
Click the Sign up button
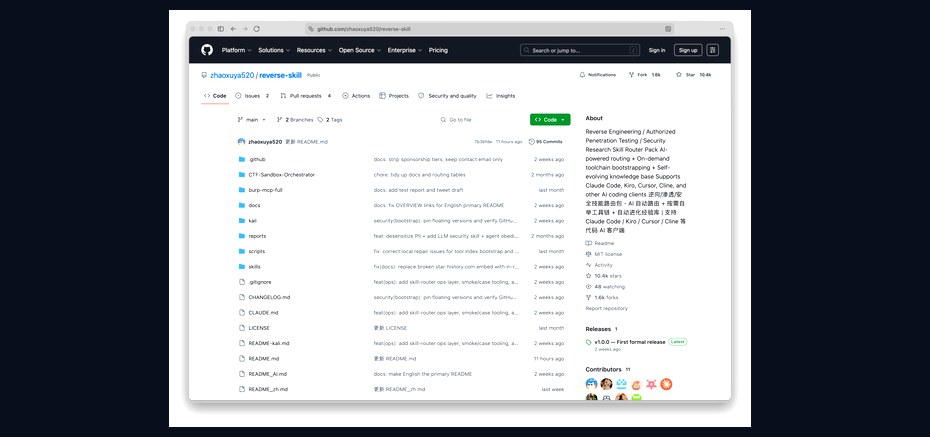(x=688, y=50)
